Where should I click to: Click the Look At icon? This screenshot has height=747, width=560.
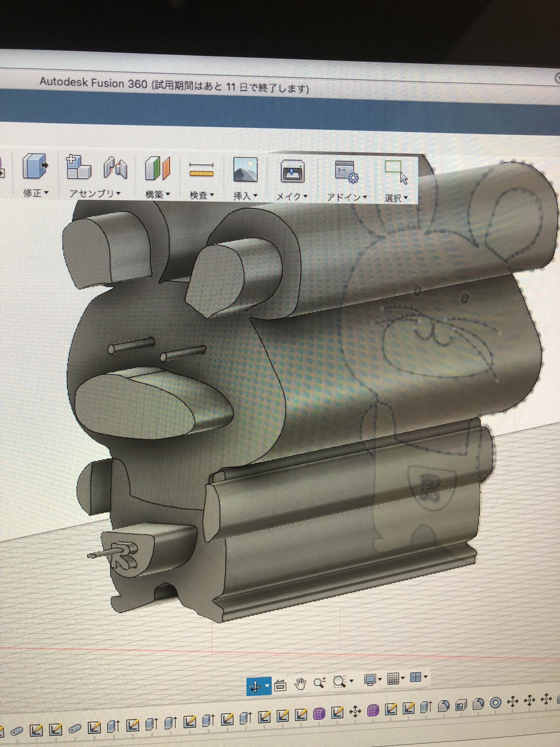tap(280, 685)
